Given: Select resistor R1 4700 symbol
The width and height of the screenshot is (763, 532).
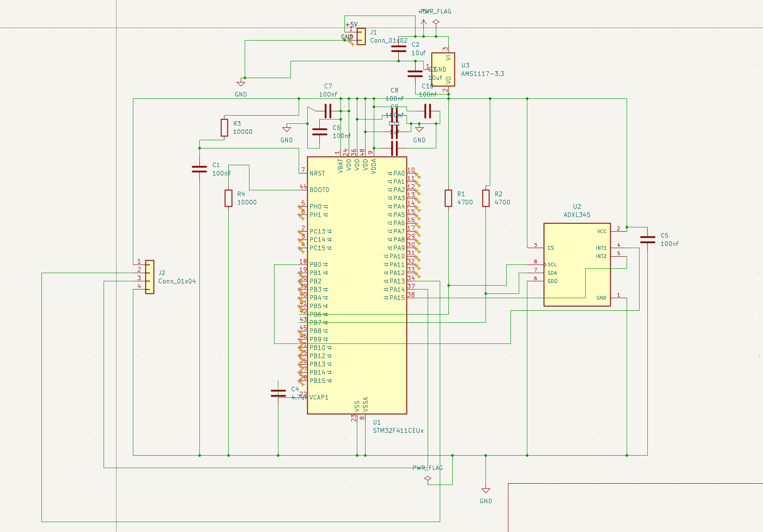Looking at the screenshot, I should coord(448,198).
